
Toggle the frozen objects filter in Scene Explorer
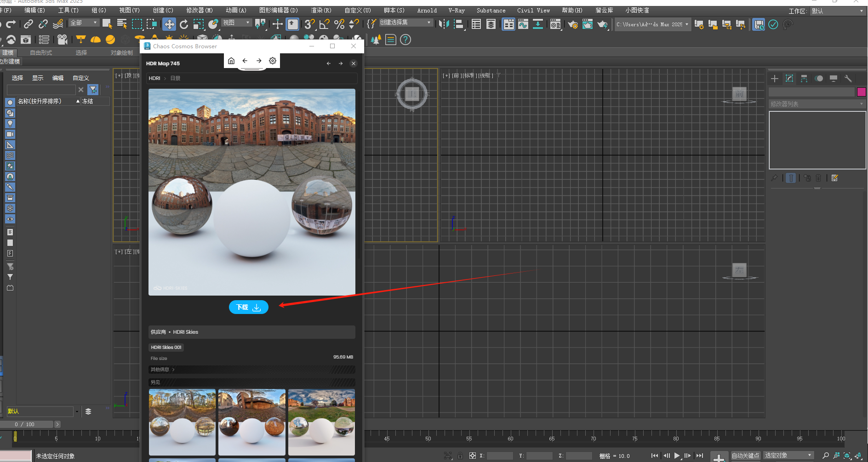[10, 208]
